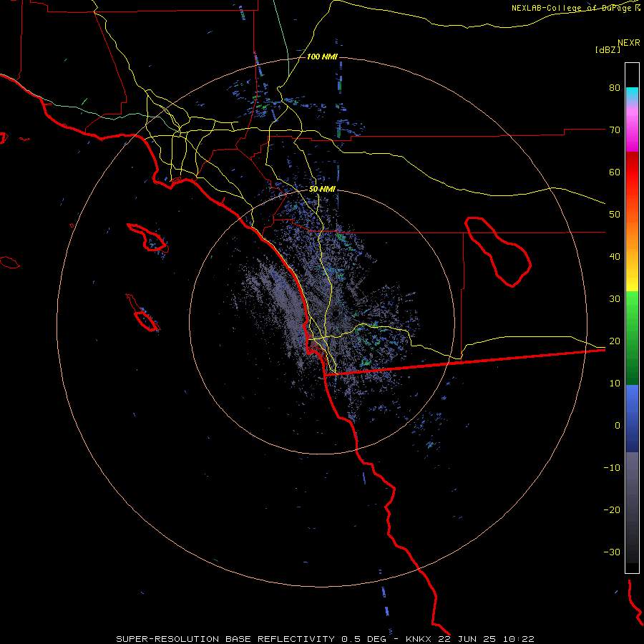Click the blue section of color bar
The width and height of the screenshot is (644, 644).
coord(632,418)
